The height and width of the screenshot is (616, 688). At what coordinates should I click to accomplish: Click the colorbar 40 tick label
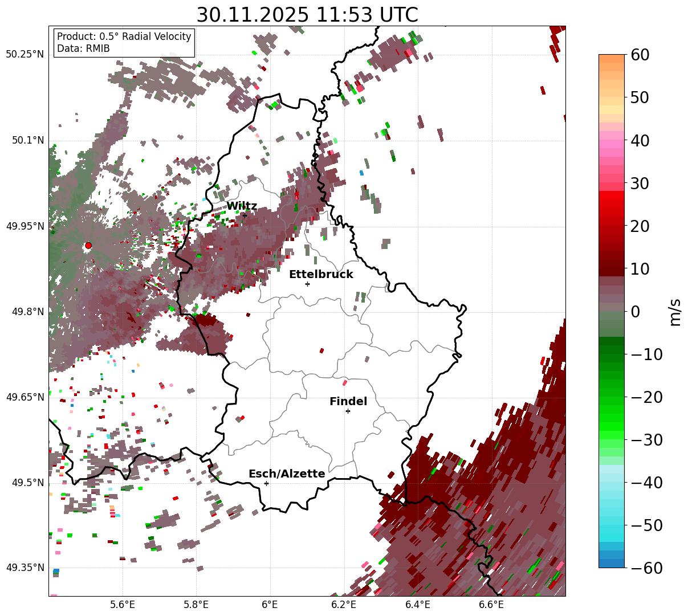pos(640,140)
